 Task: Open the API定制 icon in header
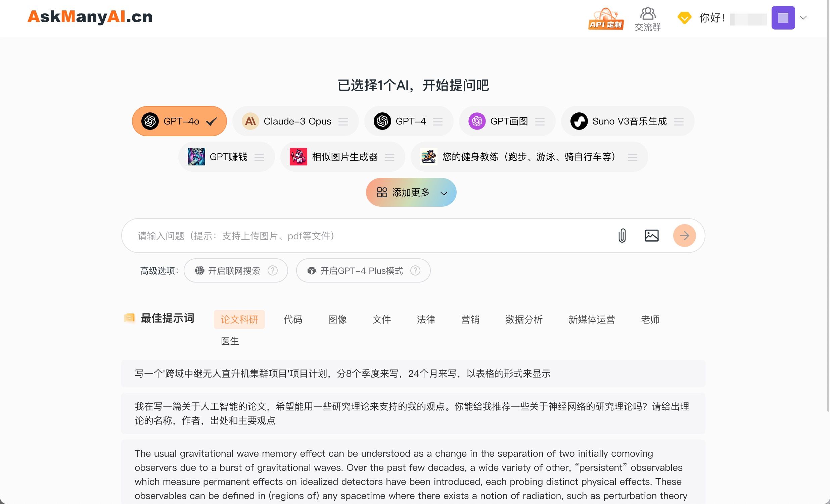tap(606, 18)
